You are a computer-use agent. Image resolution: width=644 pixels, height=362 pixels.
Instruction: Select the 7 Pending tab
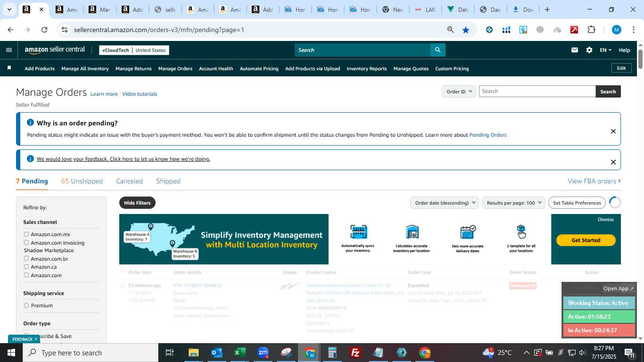pyautogui.click(x=32, y=181)
